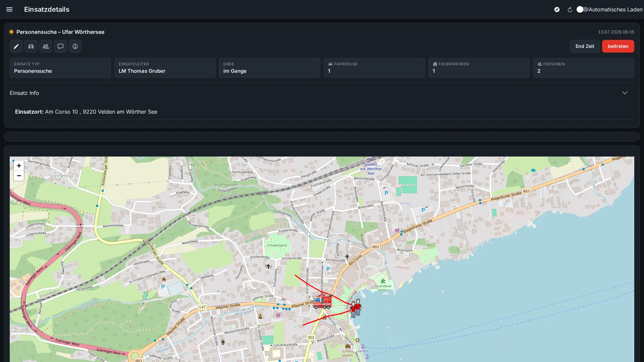Click the refresh reload icon
644x362 pixels.
(570, 9)
